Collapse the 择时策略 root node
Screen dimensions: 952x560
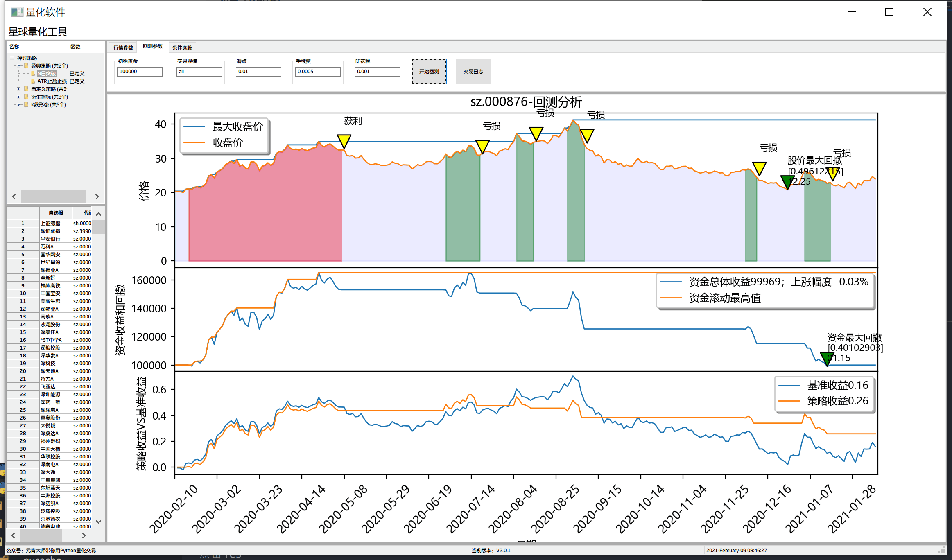pos(13,58)
